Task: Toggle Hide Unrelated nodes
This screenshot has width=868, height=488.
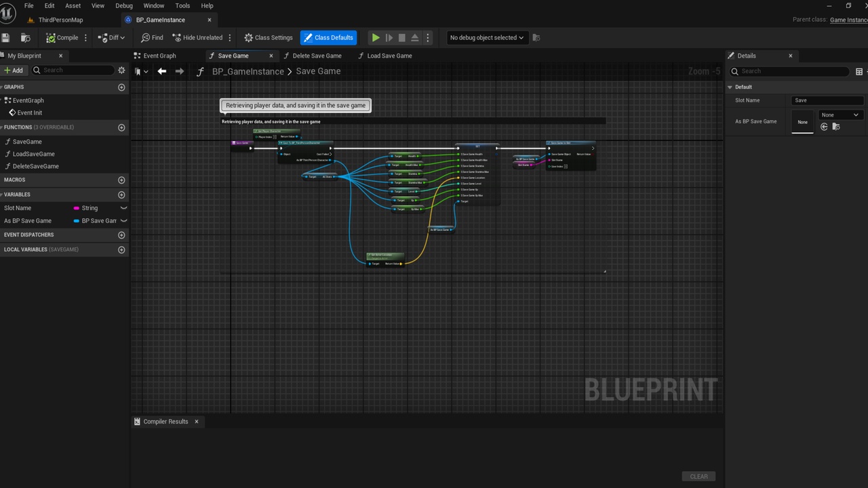Action: pos(197,38)
